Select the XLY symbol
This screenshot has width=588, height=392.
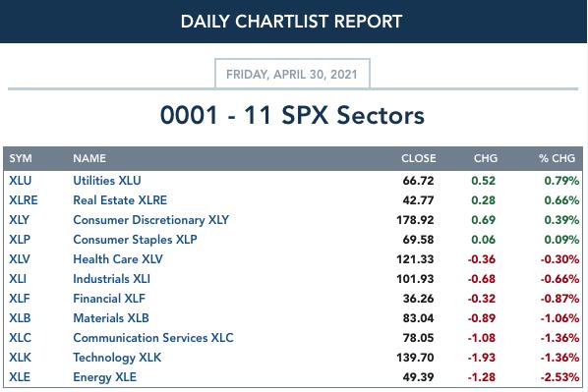point(19,220)
